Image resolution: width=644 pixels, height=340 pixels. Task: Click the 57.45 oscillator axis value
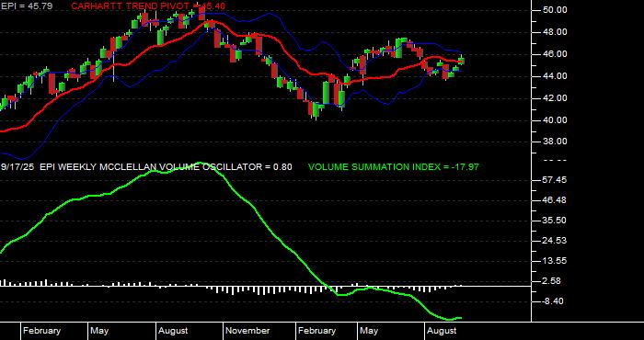click(555, 180)
